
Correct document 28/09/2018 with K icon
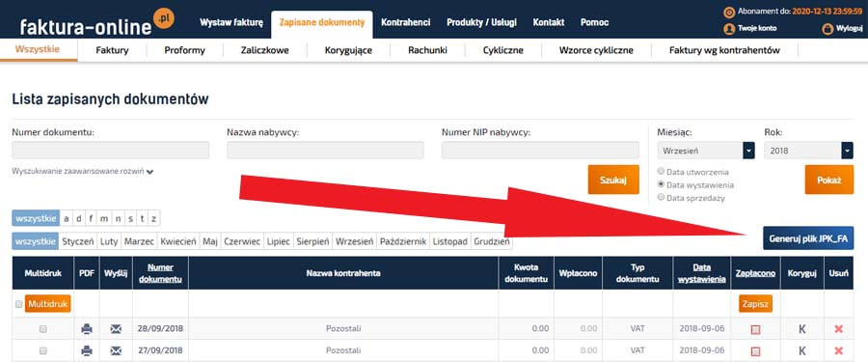coord(802,329)
